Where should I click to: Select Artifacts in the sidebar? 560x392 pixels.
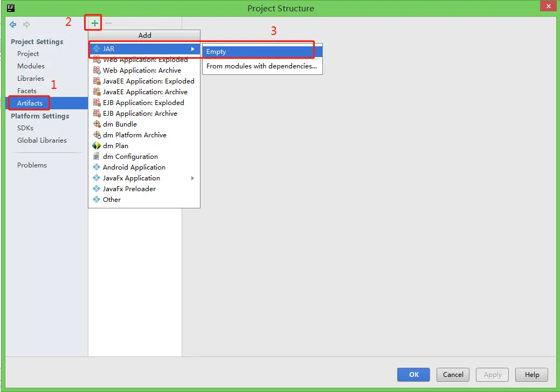point(47,103)
